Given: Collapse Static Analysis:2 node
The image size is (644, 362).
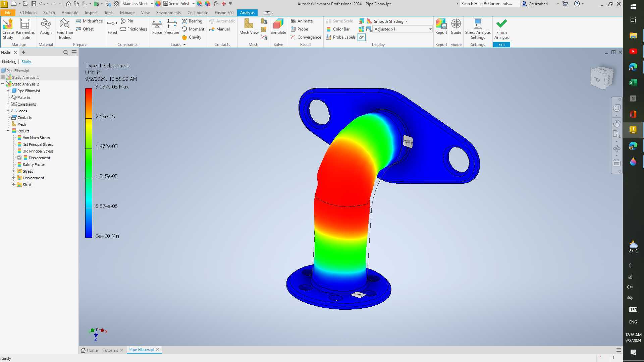Looking at the screenshot, I should tap(3, 84).
